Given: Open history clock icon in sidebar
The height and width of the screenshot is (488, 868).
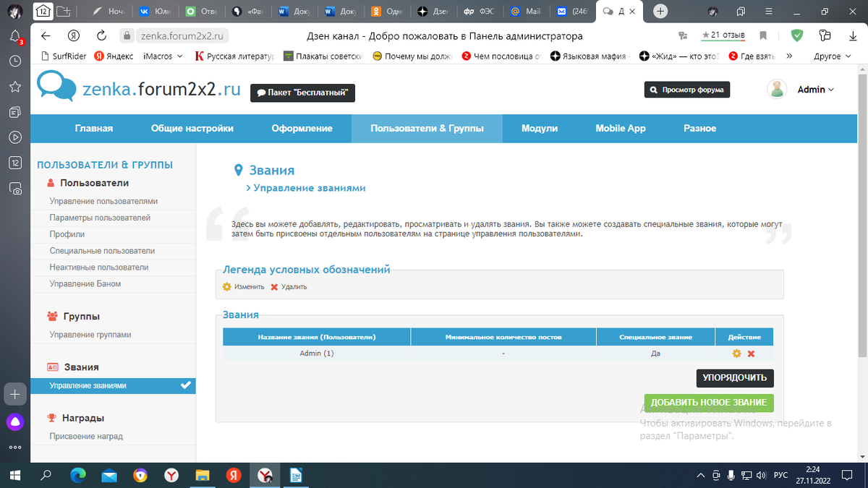Looking at the screenshot, I should pyautogui.click(x=15, y=61).
